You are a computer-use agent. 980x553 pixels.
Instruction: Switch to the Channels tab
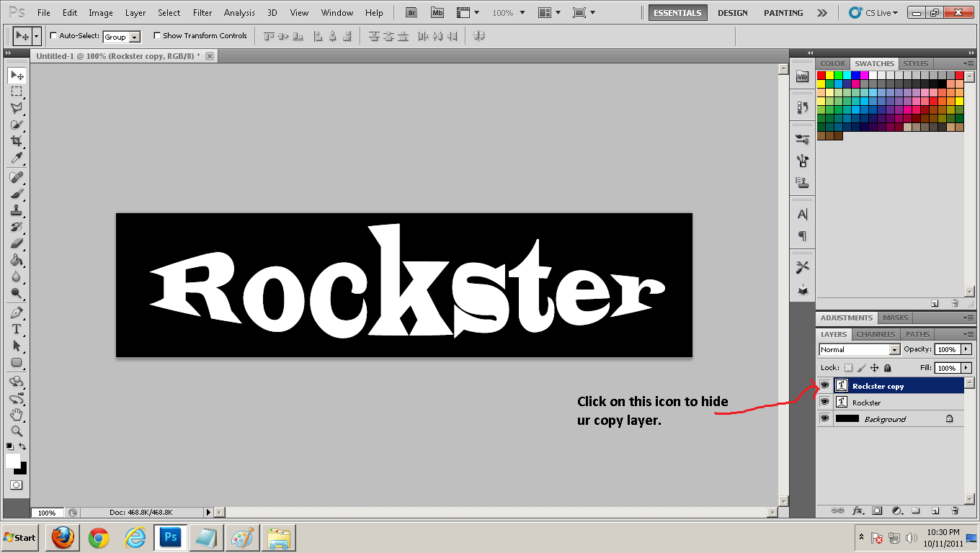pos(876,334)
